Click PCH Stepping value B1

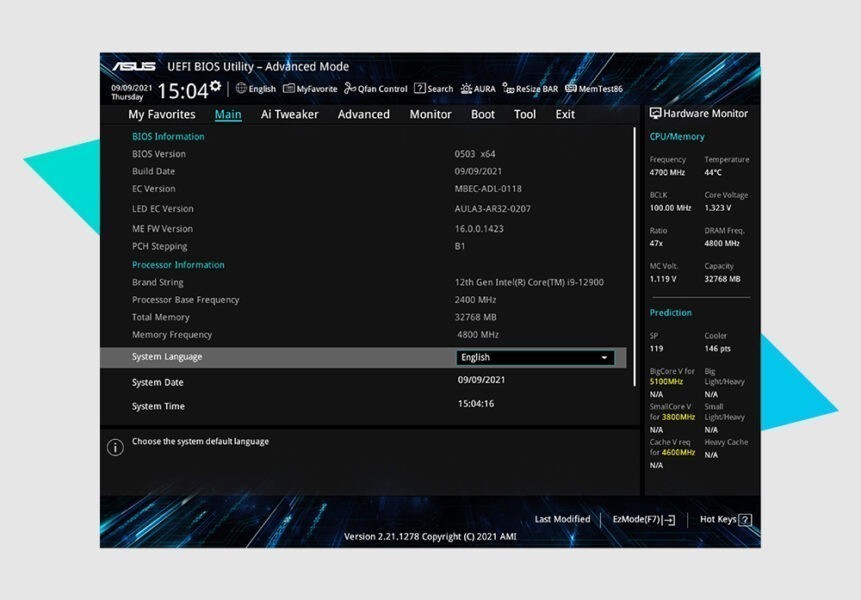click(460, 246)
